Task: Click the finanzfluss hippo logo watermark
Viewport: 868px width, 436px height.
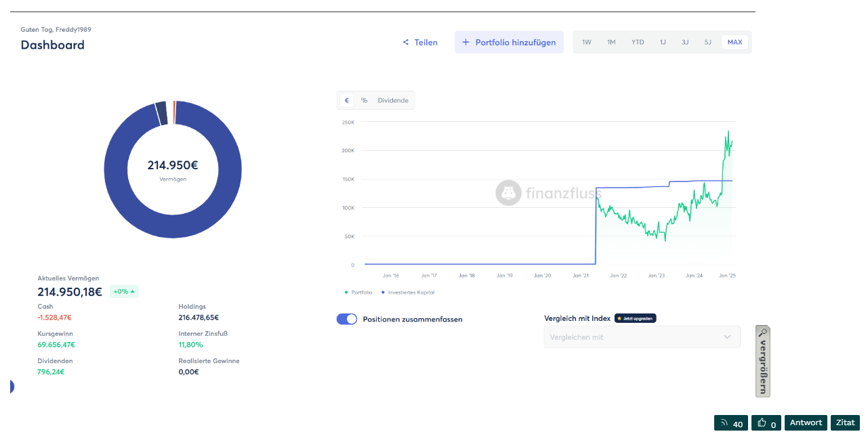Action: 508,193
